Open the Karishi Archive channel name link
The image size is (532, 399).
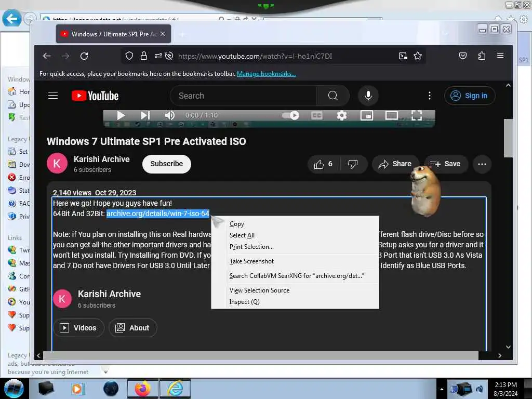102,159
